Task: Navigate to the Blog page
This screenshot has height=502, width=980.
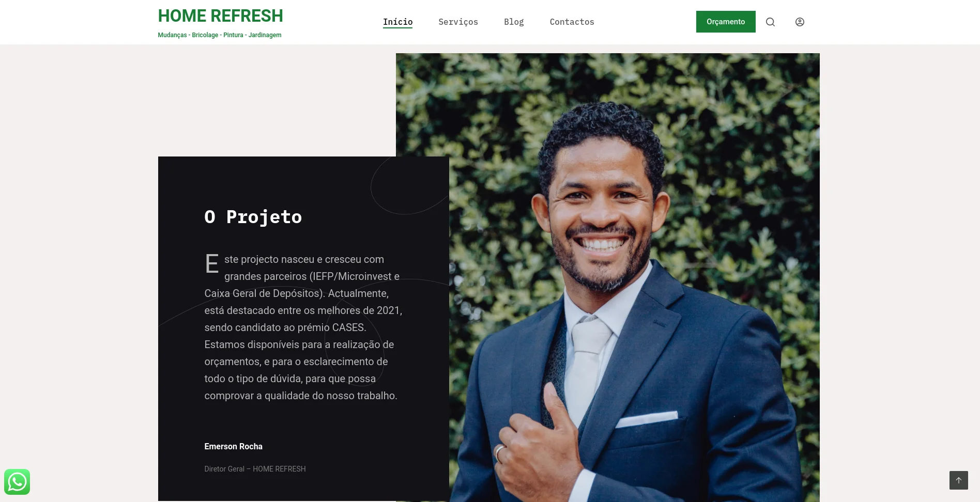Action: (514, 22)
